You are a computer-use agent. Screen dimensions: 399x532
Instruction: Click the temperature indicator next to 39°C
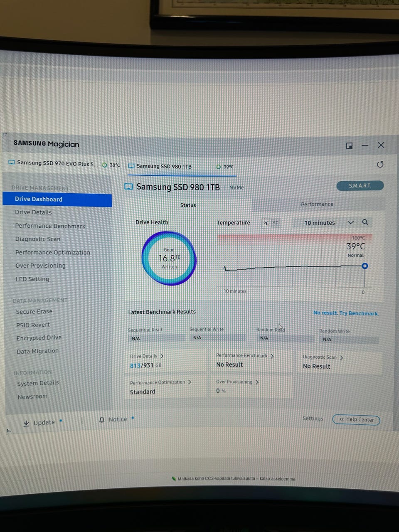pos(219,167)
